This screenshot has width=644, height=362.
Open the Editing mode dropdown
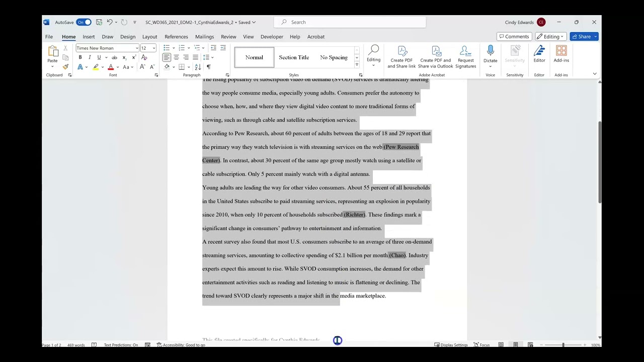[x=551, y=37]
